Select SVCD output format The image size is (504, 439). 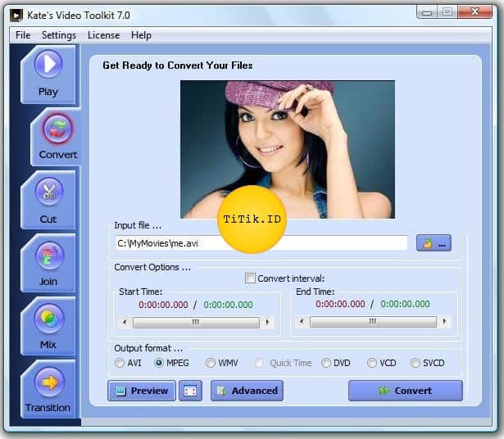[415, 363]
